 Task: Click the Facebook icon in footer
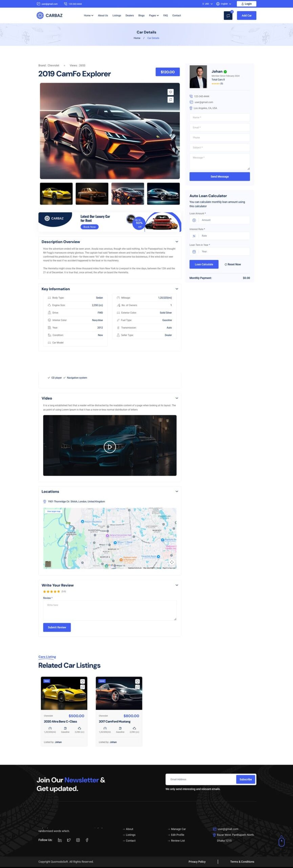coord(87,840)
